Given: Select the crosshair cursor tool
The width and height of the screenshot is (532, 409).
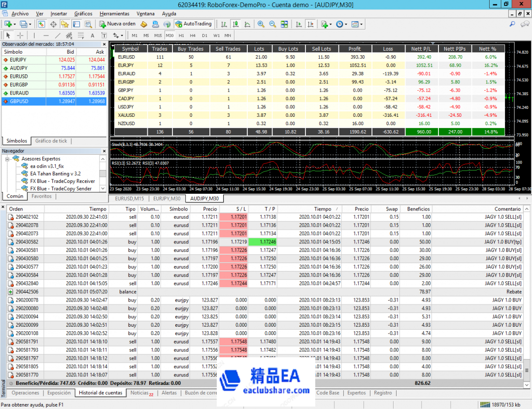Looking at the screenshot, I should coord(20,35).
